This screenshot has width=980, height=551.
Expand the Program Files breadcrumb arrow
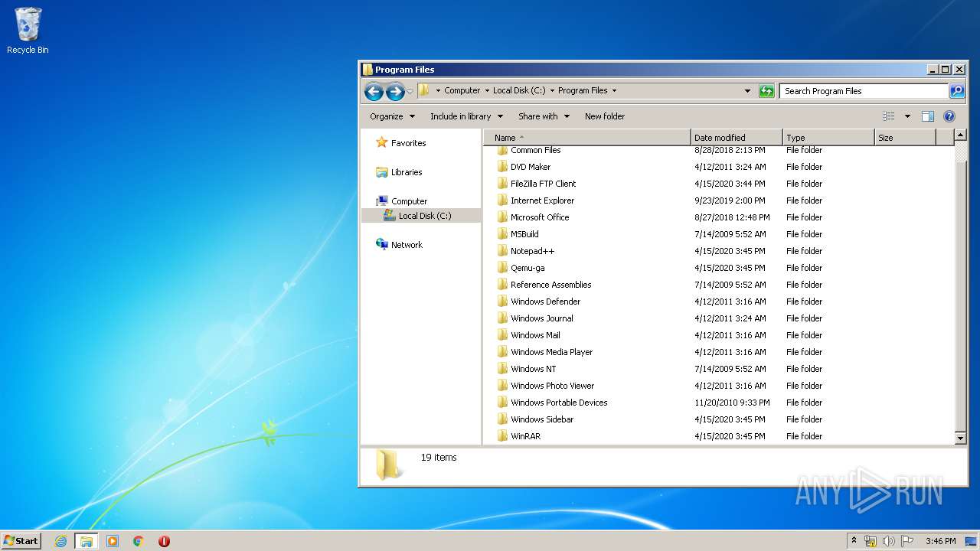(614, 90)
